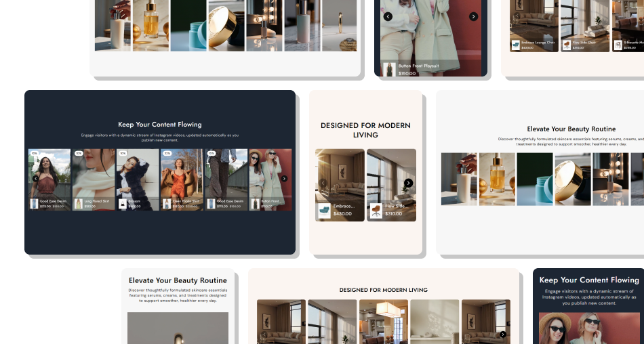The image size is (644, 344).
Task: Open sunglasses women image in bottom-right dark card
Action: click(589, 328)
